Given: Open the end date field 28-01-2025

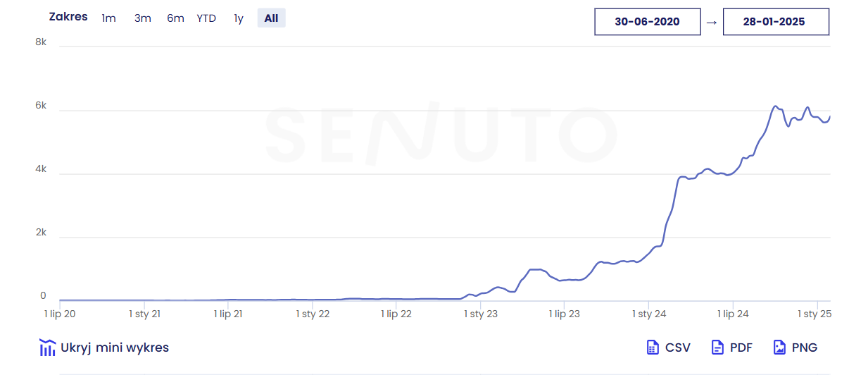Looking at the screenshot, I should click(x=774, y=22).
